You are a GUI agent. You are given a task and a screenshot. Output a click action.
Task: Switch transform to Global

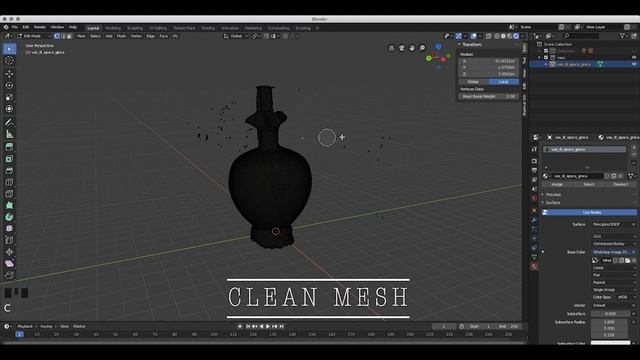tap(473, 82)
